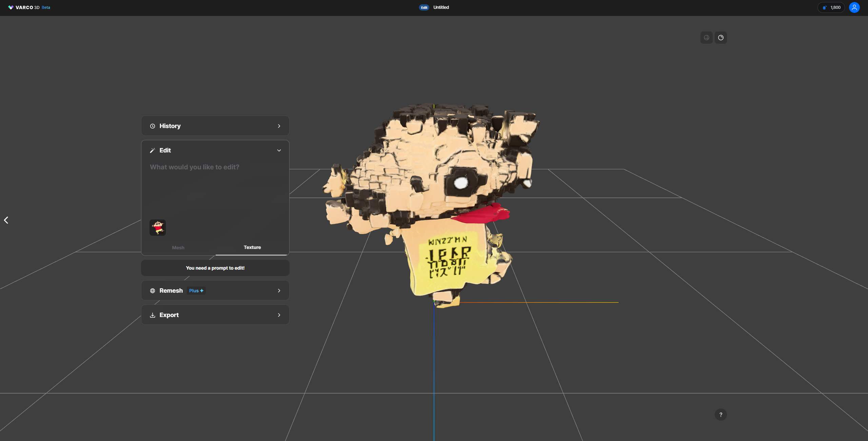This screenshot has width=868, height=441.
Task: Click 'You need a prompt to edit!' button
Action: click(x=215, y=268)
